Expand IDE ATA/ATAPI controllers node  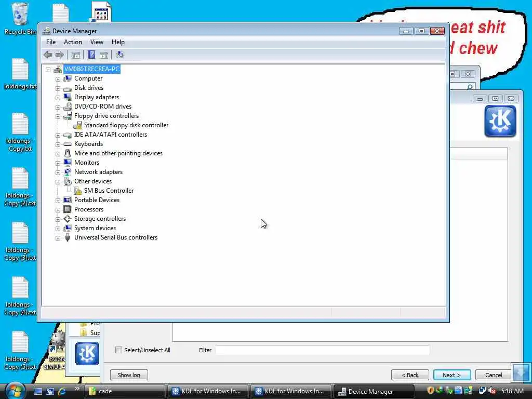click(58, 135)
